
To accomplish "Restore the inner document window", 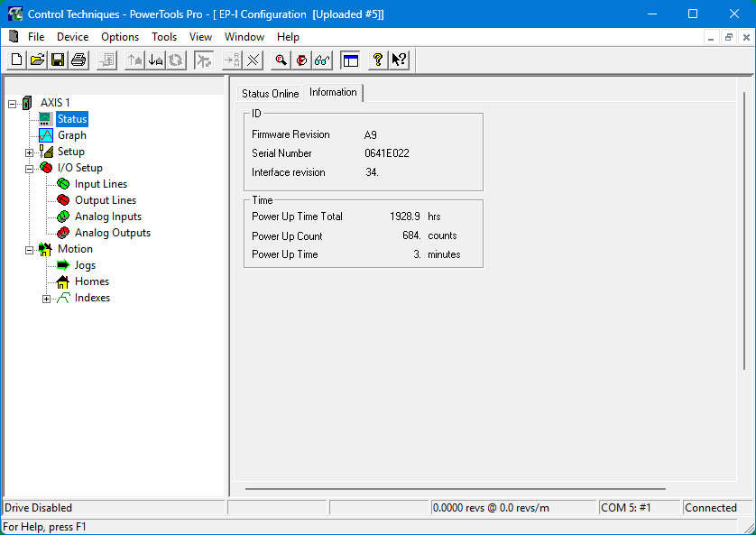I will tap(729, 37).
